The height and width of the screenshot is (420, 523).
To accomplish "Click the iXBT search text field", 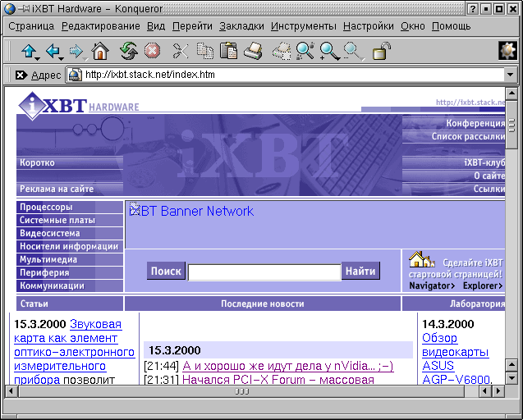I will click(x=264, y=272).
